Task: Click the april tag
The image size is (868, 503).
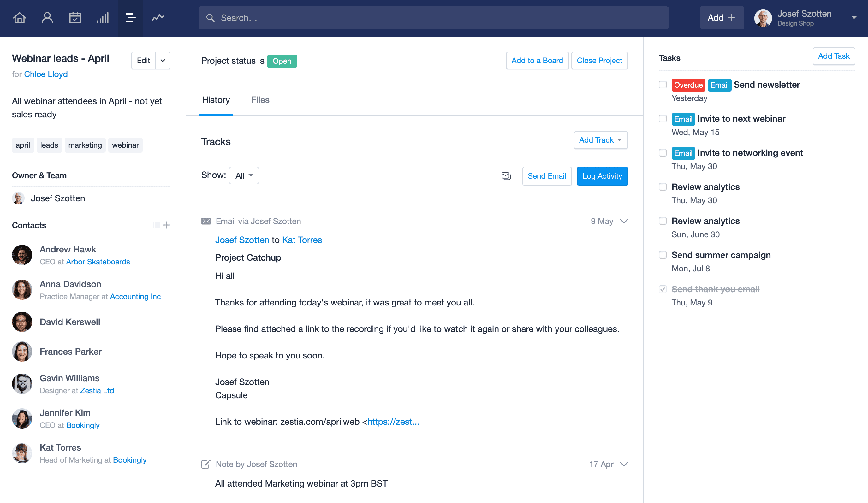Action: click(23, 145)
